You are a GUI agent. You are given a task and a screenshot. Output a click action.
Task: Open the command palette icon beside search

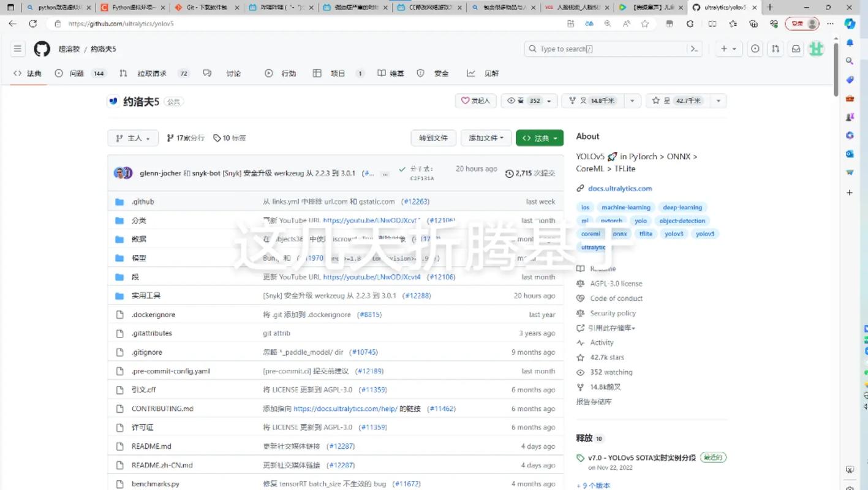(694, 49)
